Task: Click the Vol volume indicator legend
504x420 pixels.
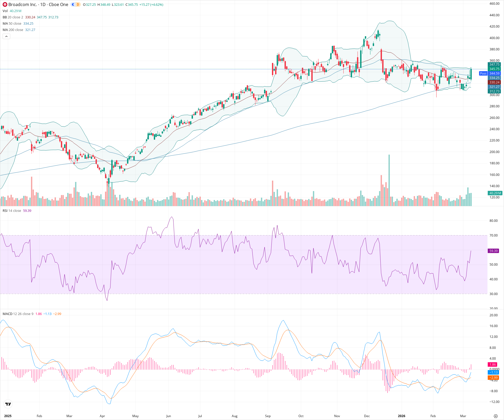Action: click(5, 11)
